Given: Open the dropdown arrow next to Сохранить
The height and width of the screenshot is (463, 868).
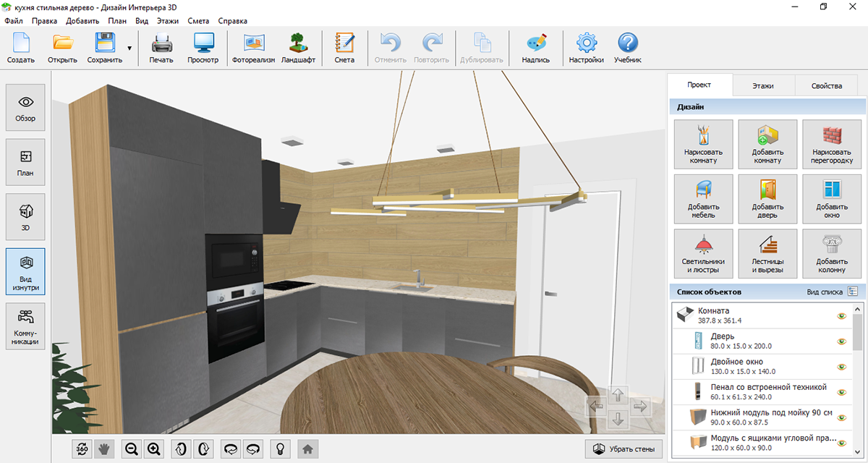Looking at the screenshot, I should pos(129,48).
